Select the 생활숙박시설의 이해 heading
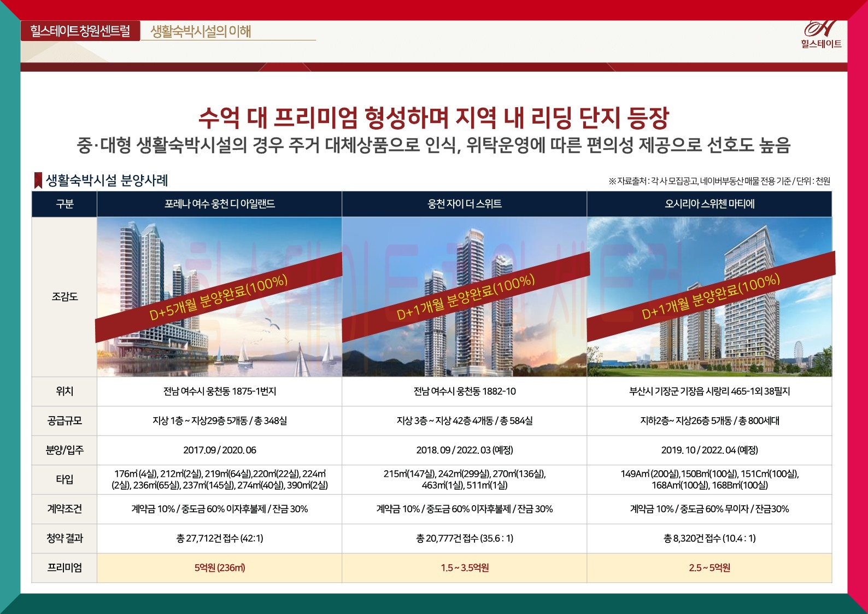868x614 pixels. (x=201, y=31)
